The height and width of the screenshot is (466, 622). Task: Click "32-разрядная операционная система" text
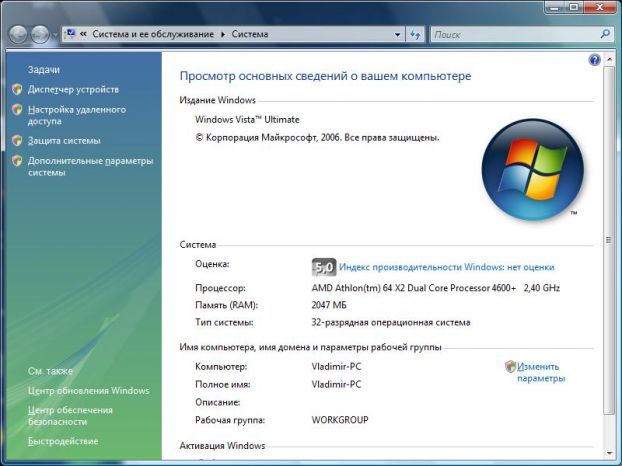click(391, 322)
